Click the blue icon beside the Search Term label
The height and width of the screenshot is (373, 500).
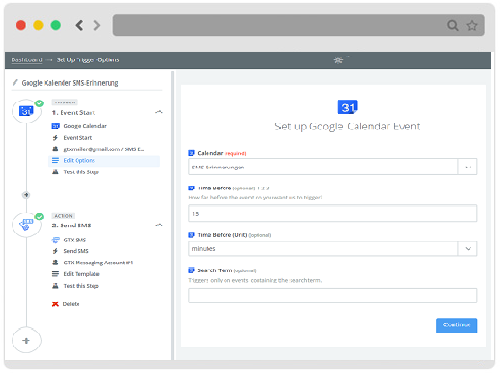pos(191,270)
